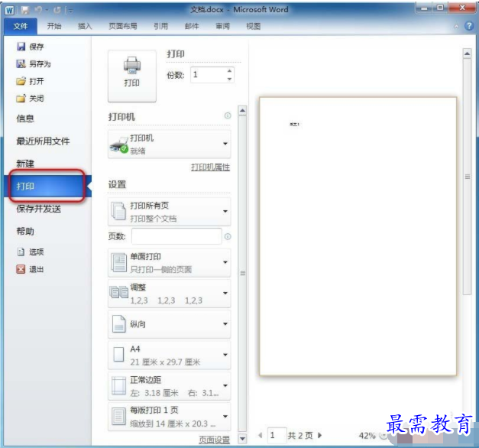The width and height of the screenshot is (479, 448).
Task: Click the 打印机属性 link
Action: [x=211, y=167]
